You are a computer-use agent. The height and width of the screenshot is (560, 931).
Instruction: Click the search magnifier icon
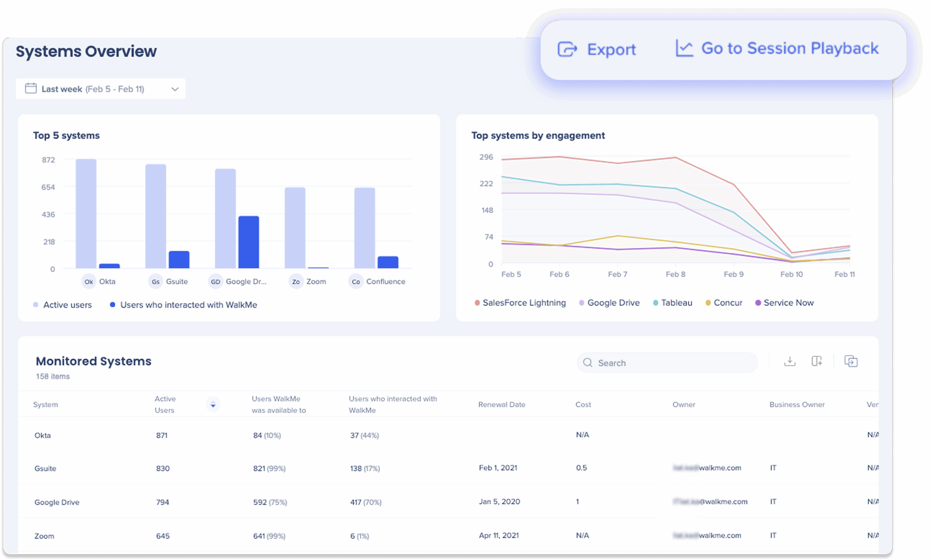click(588, 363)
